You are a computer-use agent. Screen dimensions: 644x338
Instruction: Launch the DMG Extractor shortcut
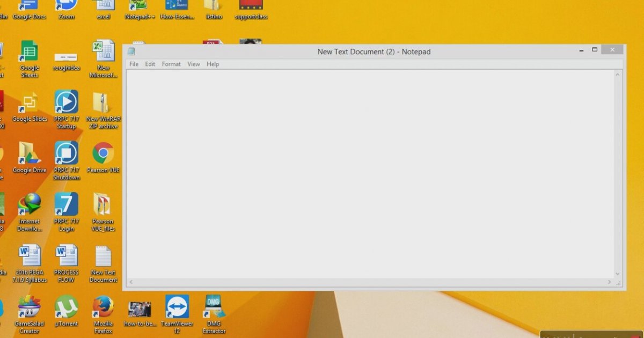(214, 314)
